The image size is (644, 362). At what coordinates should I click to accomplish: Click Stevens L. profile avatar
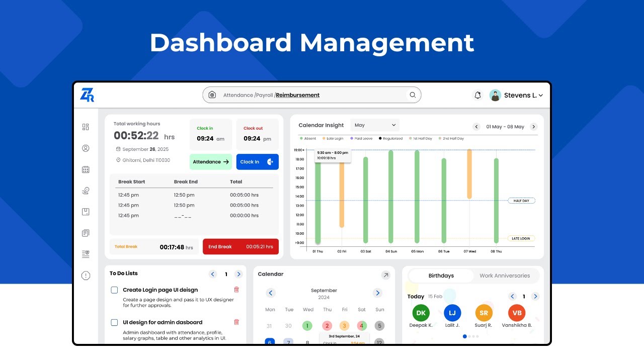click(495, 95)
